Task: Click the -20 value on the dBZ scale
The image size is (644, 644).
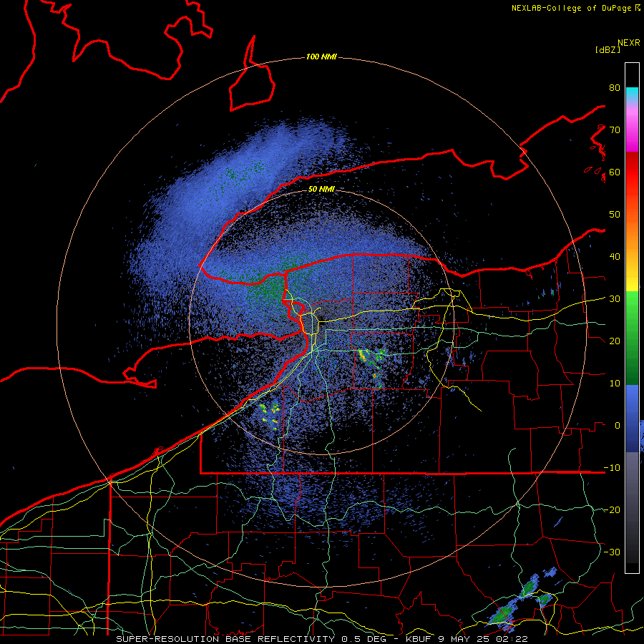Action: click(x=612, y=510)
